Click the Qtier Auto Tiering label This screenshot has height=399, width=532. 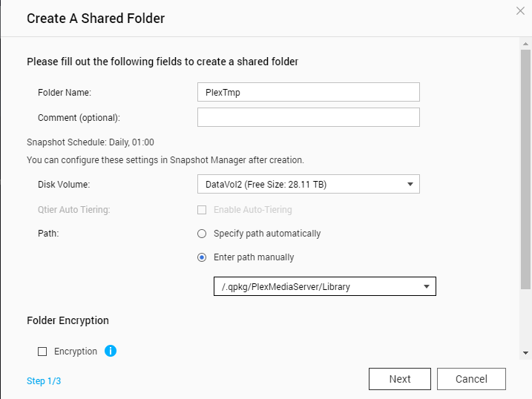[73, 210]
